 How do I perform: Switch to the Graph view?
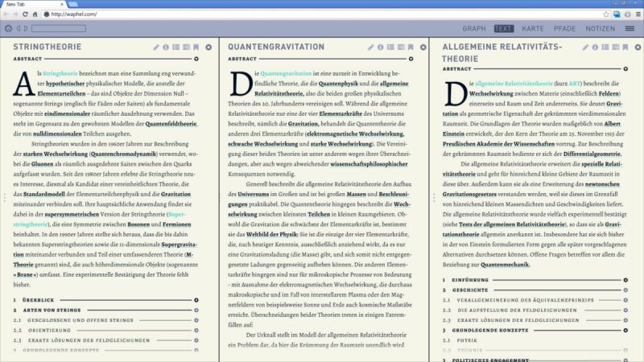tap(474, 29)
